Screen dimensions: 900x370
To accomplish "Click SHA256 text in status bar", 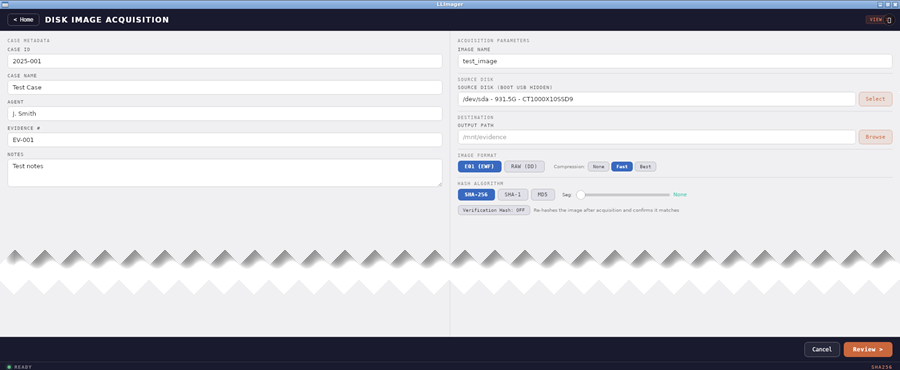I will point(882,367).
